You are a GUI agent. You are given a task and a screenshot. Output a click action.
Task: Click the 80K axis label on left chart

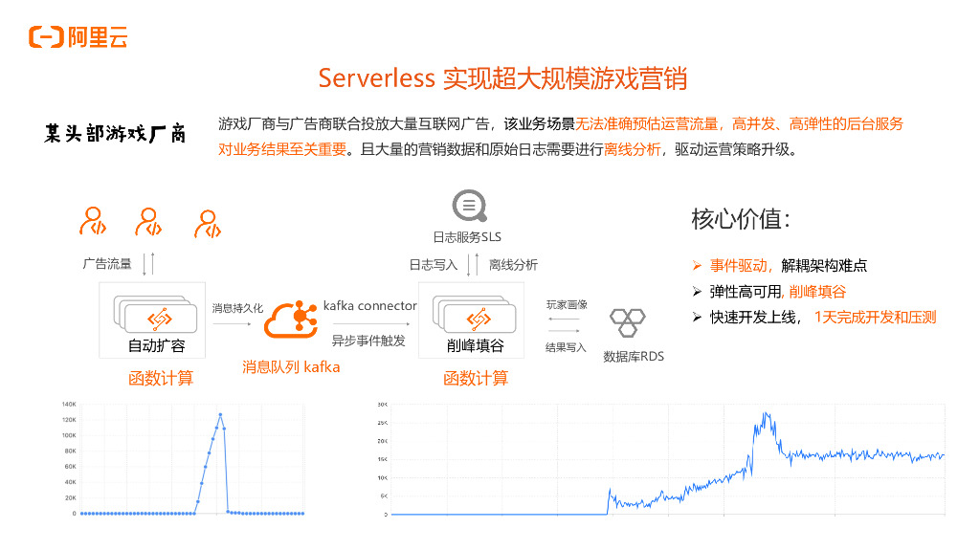coord(70,452)
